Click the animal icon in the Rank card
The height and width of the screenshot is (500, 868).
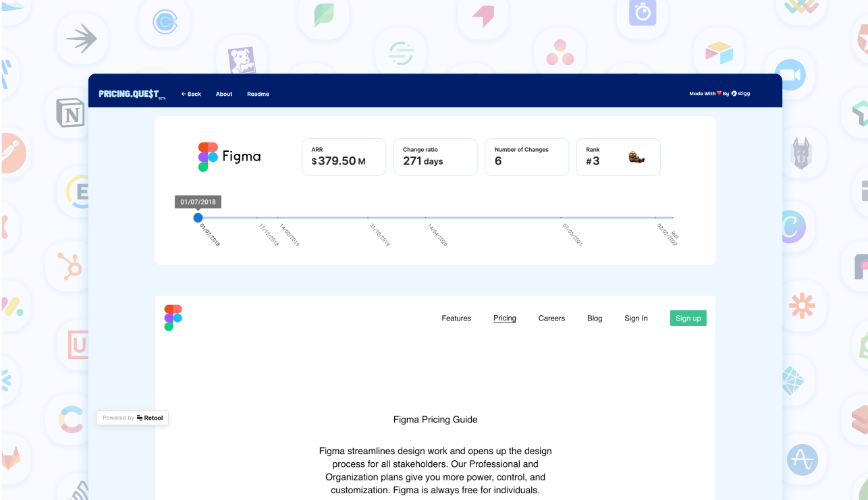point(636,158)
